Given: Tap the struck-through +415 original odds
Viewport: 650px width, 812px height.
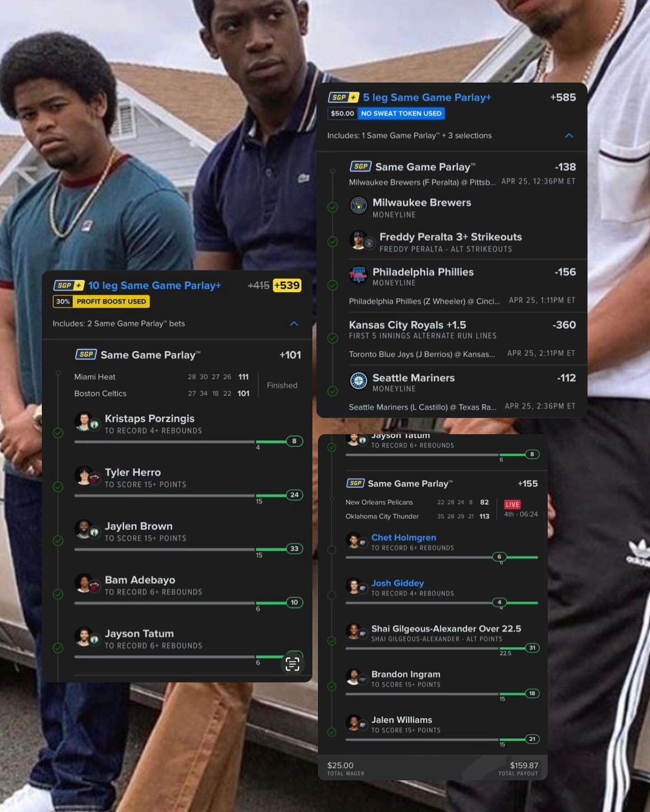Looking at the screenshot, I should tap(259, 286).
